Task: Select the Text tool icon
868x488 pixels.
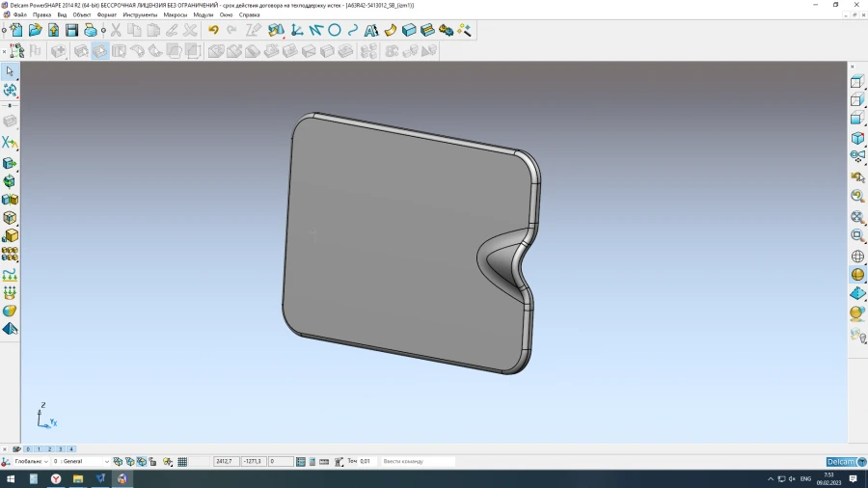Action: tap(370, 30)
